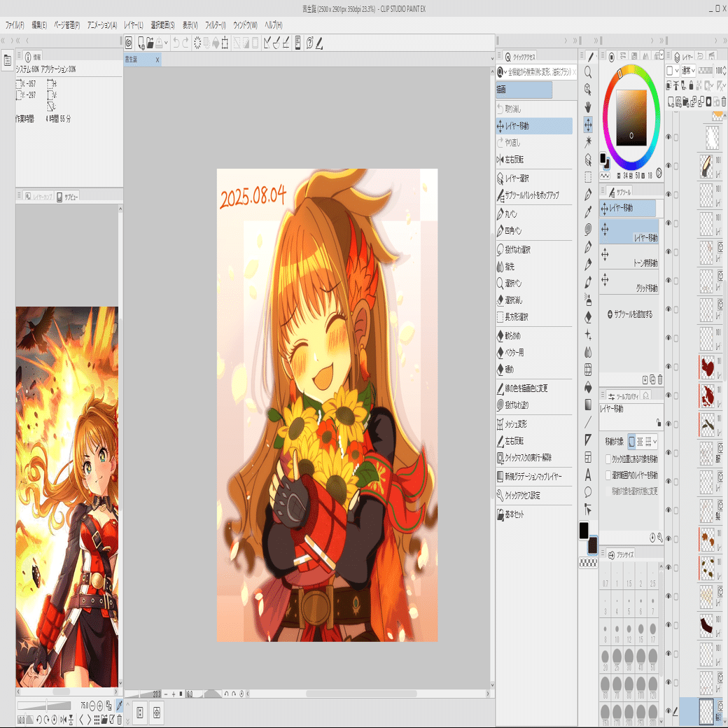Click クイックアクセス設定 entry
This screenshot has width=728, height=728.
pyautogui.click(x=534, y=496)
